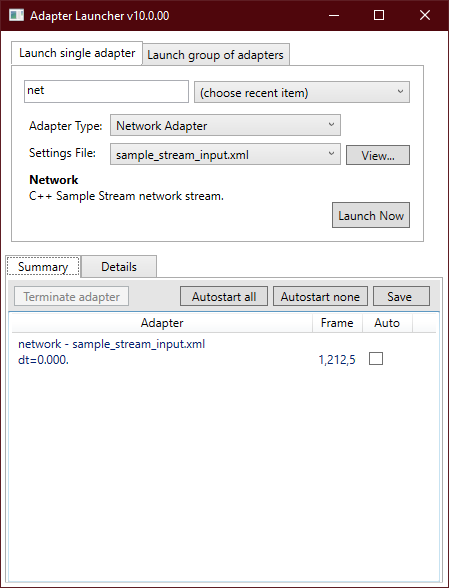449x588 pixels.
Task: Click Autostart all button
Action: pyautogui.click(x=224, y=296)
